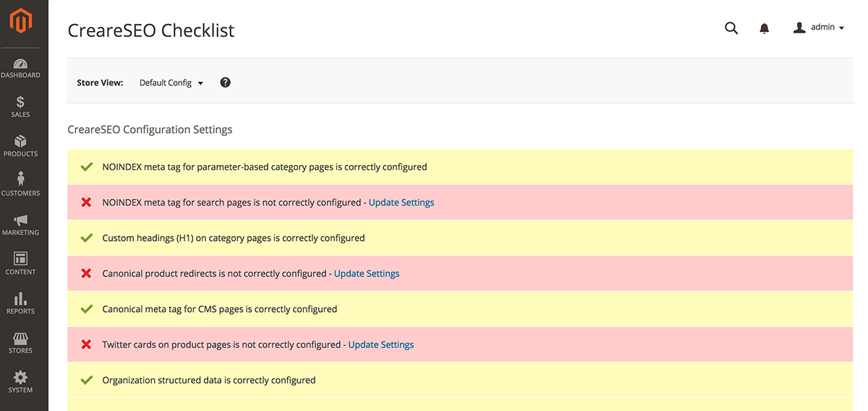Click the green check beside Organization structured data
This screenshot has width=868, height=411.
tap(87, 380)
